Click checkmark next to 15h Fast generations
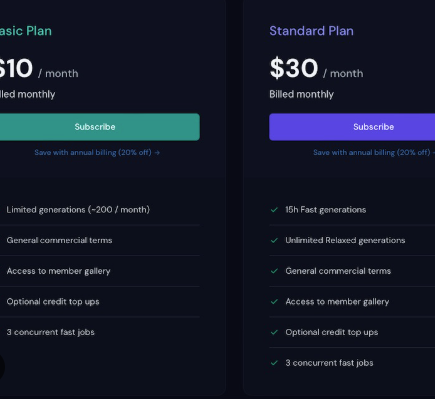The height and width of the screenshot is (399, 435). tap(274, 210)
